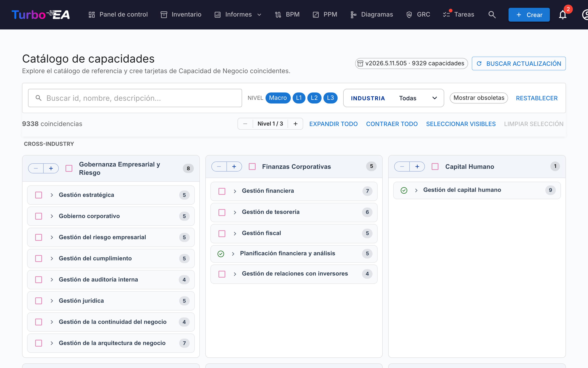Open the Informes menu
The height and width of the screenshot is (368, 588).
pyautogui.click(x=238, y=14)
